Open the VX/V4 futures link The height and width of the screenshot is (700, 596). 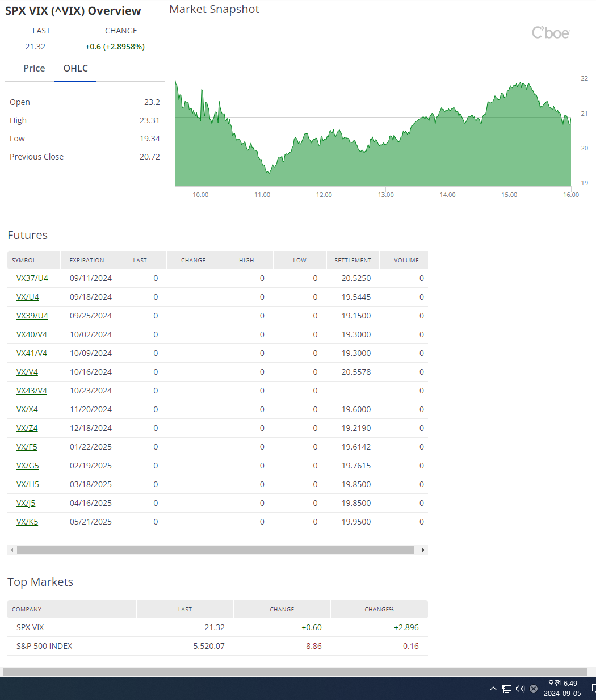click(27, 372)
